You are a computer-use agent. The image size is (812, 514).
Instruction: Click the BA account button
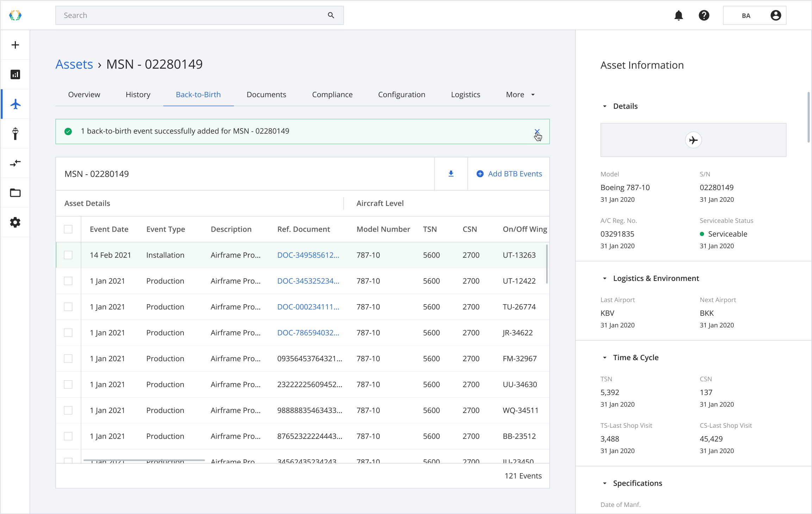pos(755,15)
